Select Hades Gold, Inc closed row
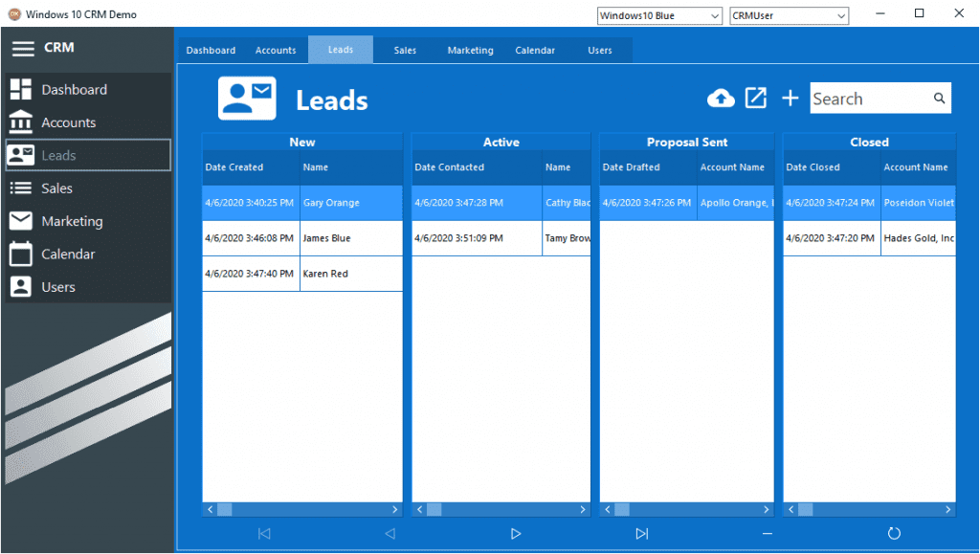The width and height of the screenshot is (980, 554). pos(869,238)
